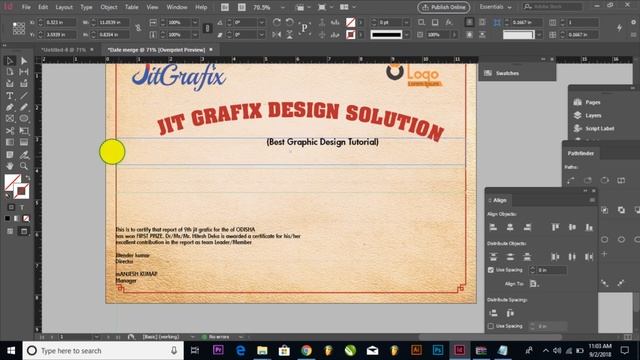Click Rotate 90° clockwise icon
The height and width of the screenshot is (360, 640).
click(277, 22)
